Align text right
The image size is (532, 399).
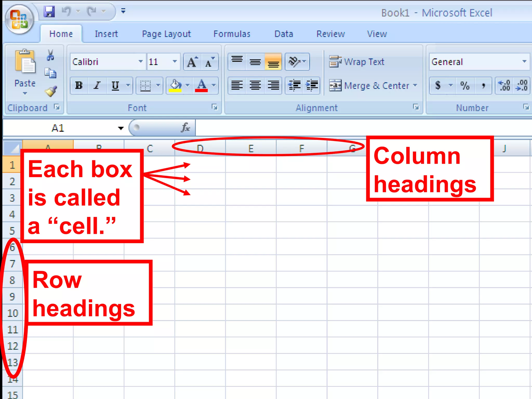273,85
